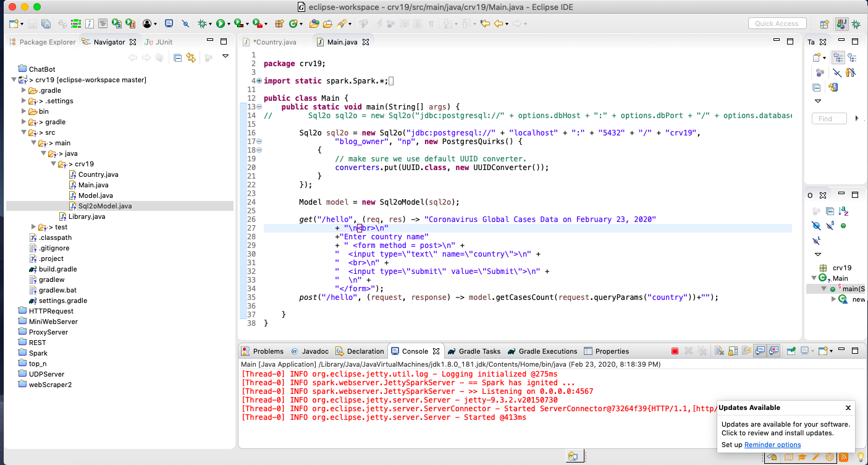The height and width of the screenshot is (465, 868).
Task: Open the *Country.java editor tab
Action: pyautogui.click(x=269, y=42)
